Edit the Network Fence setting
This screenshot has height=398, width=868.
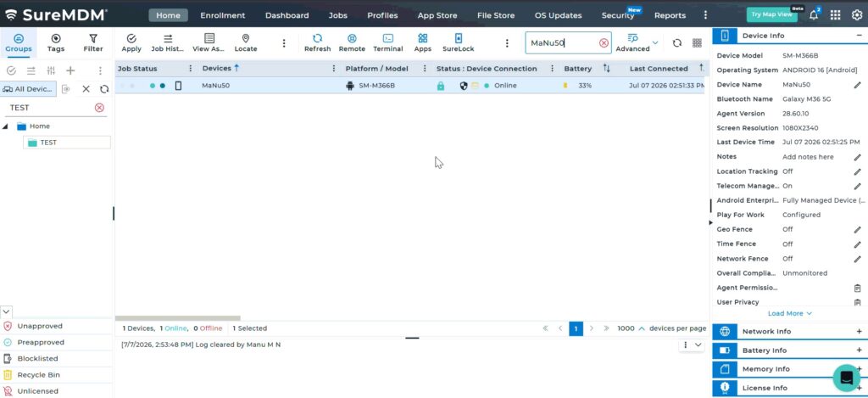(858, 259)
